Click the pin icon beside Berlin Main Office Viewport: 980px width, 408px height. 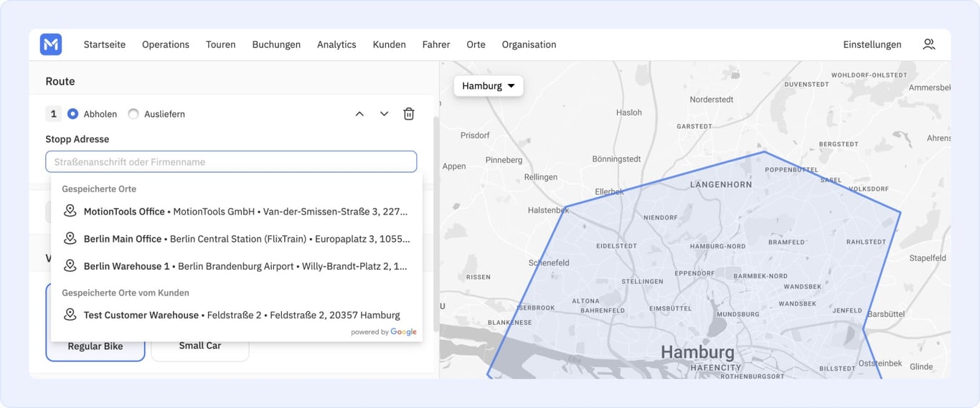[70, 239]
